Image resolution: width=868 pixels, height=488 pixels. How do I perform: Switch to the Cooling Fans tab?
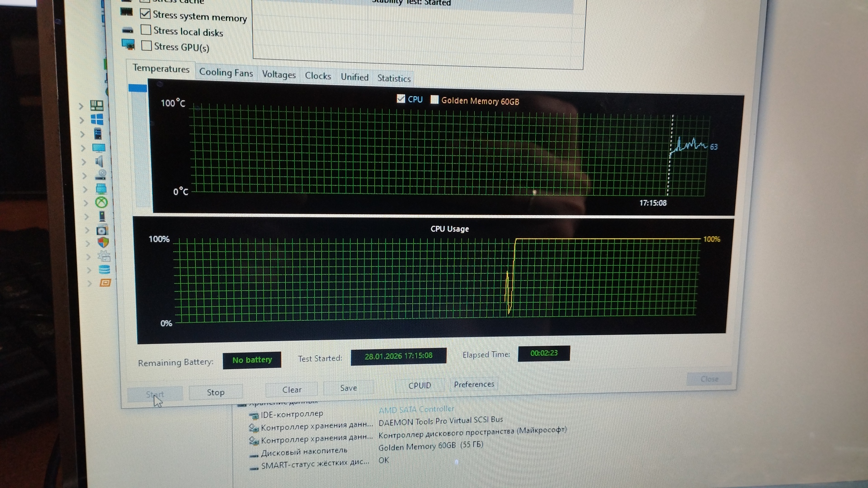click(226, 73)
